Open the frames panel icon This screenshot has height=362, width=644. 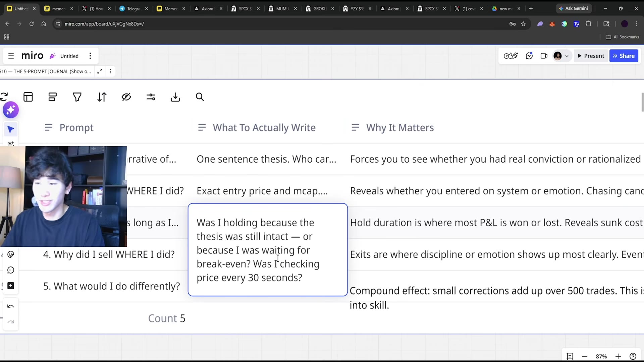[570, 356]
